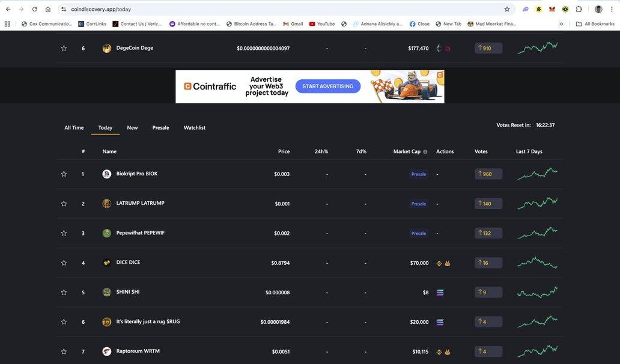
Task: Star the DICE DICE coin row
Action: tap(64, 263)
